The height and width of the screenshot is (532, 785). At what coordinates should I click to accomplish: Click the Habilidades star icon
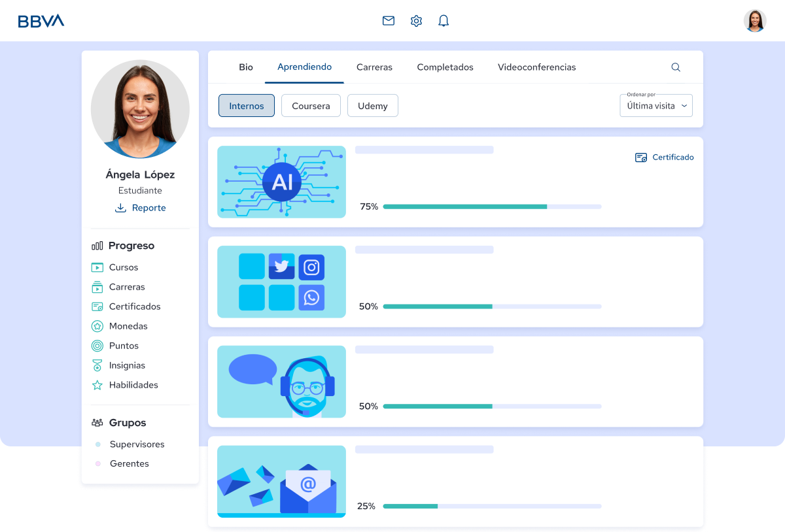click(x=97, y=385)
